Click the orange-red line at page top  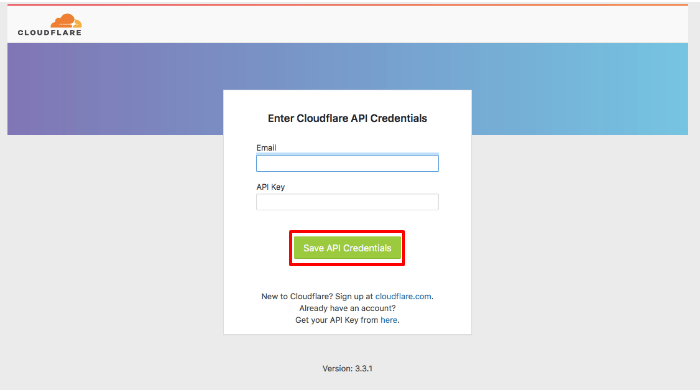[347, 5]
